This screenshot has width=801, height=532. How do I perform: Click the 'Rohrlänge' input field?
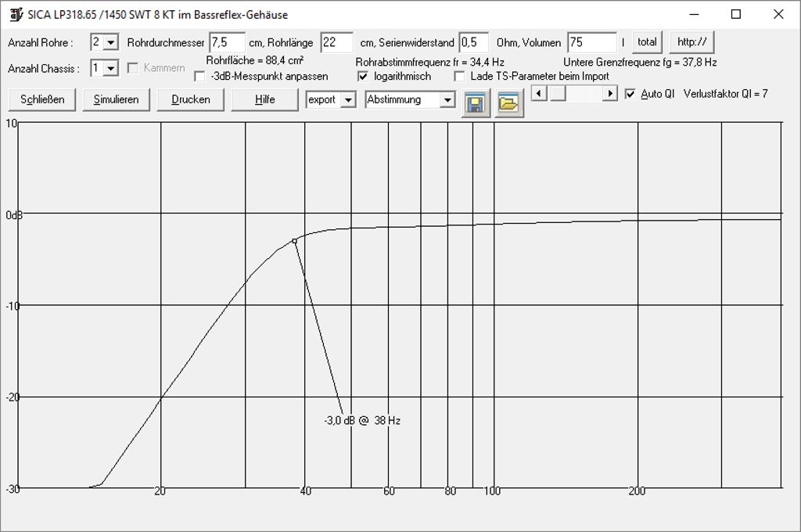pos(337,42)
